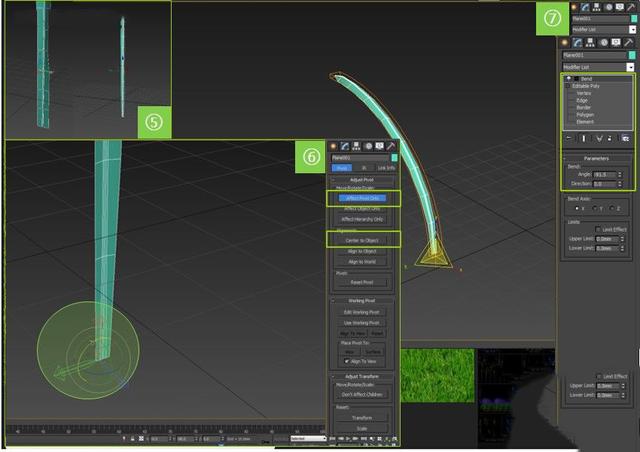Screen dimensions: 640x452
Task: Open Modify tab icon above the Pivot button
Action: coord(345,147)
